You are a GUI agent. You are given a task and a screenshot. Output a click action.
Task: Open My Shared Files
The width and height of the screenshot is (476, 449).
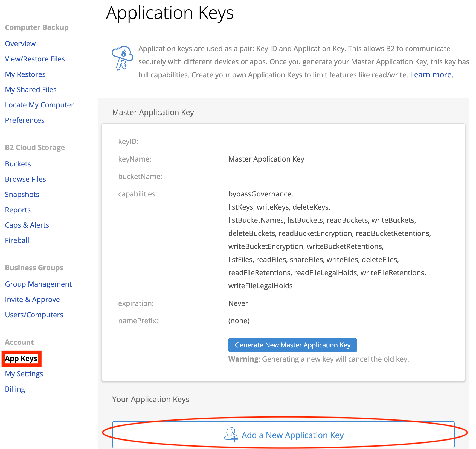(31, 90)
